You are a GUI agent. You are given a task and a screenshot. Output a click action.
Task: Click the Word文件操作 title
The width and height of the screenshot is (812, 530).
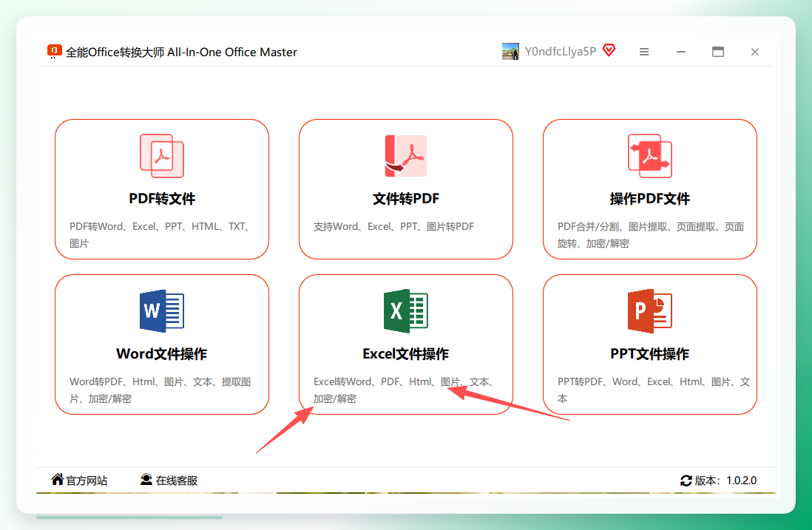(x=162, y=354)
